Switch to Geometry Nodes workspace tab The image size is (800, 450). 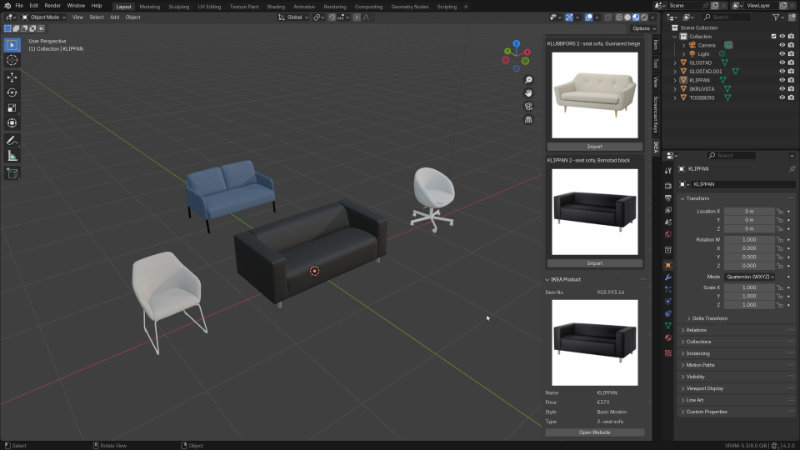(x=410, y=7)
